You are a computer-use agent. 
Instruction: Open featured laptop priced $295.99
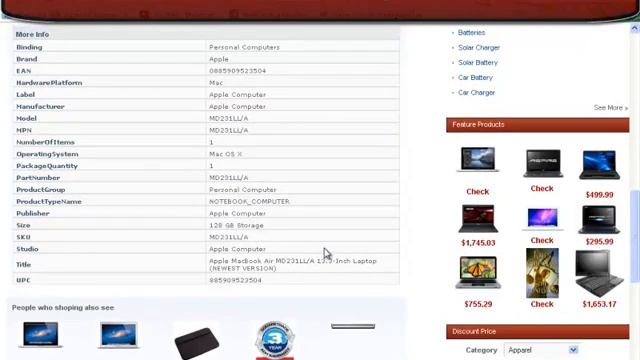coord(599,220)
